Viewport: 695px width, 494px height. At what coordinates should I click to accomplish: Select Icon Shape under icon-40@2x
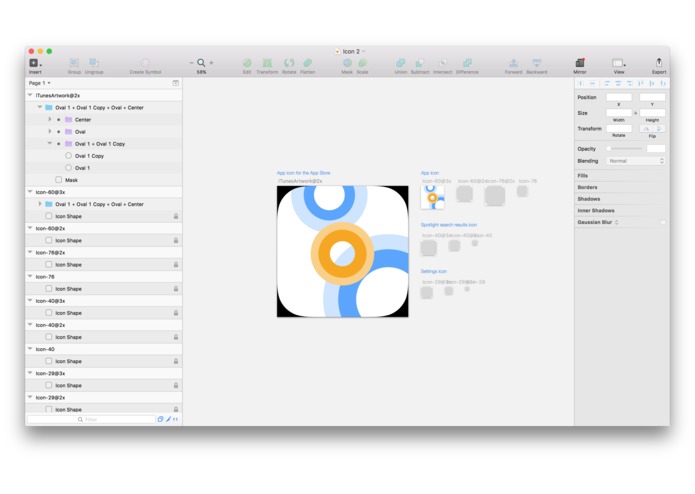pos(104,337)
